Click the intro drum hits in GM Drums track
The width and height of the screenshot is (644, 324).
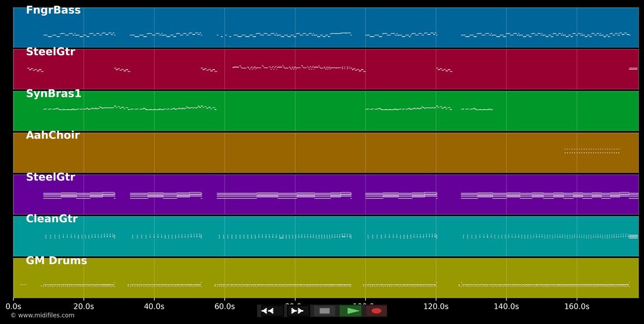coord(23,285)
